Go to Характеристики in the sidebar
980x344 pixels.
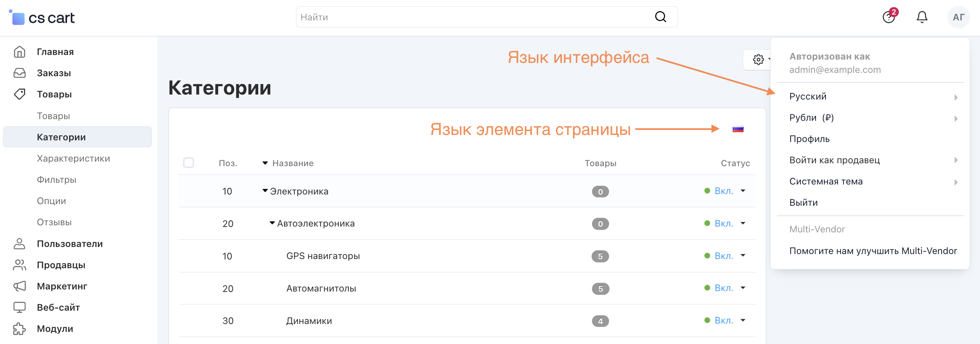tap(73, 159)
